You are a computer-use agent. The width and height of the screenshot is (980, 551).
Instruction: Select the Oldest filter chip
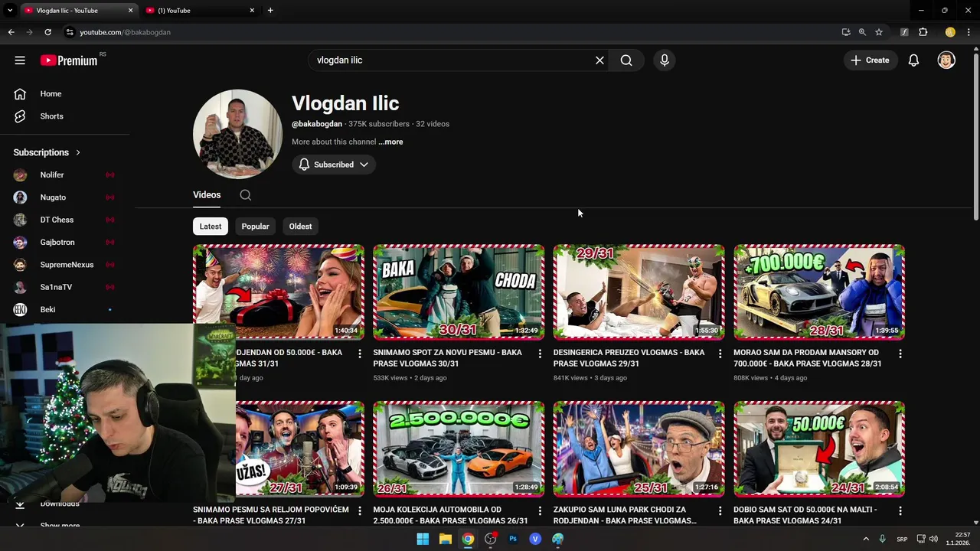(300, 227)
